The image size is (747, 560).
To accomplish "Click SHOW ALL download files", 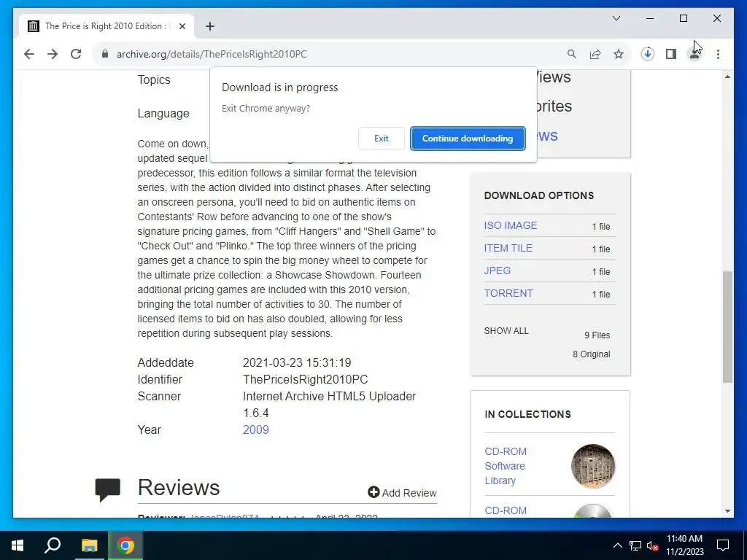I will click(x=506, y=331).
